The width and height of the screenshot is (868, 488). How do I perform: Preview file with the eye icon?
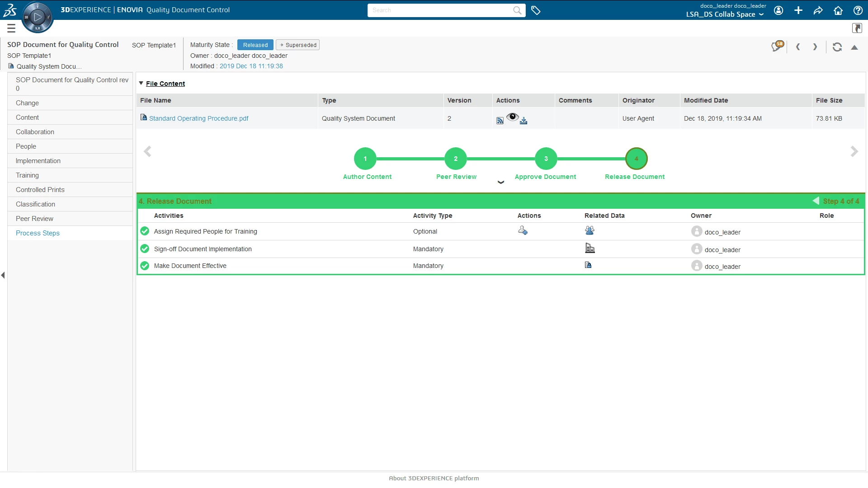point(512,117)
